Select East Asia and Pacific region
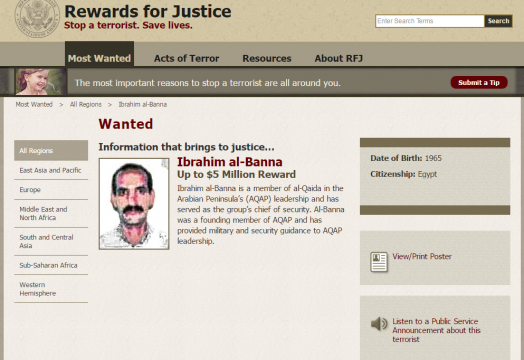 point(51,170)
